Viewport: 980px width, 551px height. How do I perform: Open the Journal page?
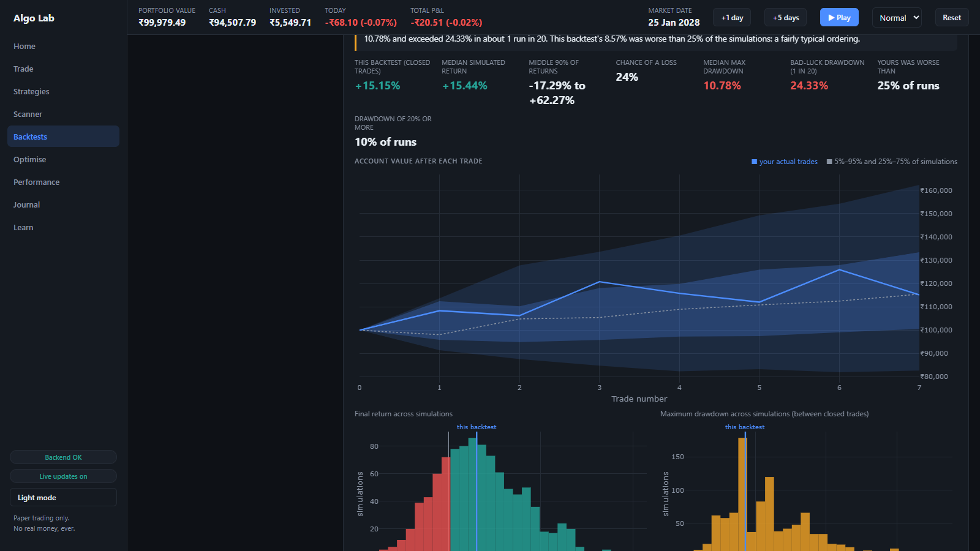coord(63,204)
